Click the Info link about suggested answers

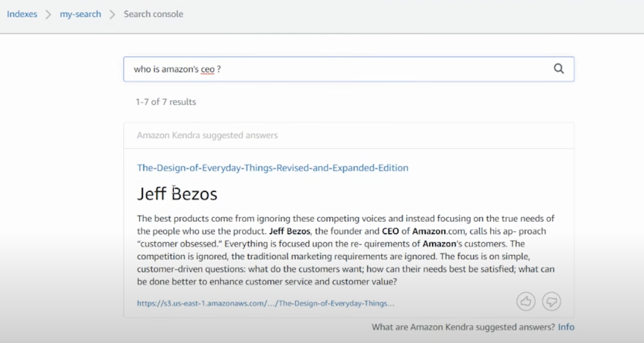coord(566,327)
